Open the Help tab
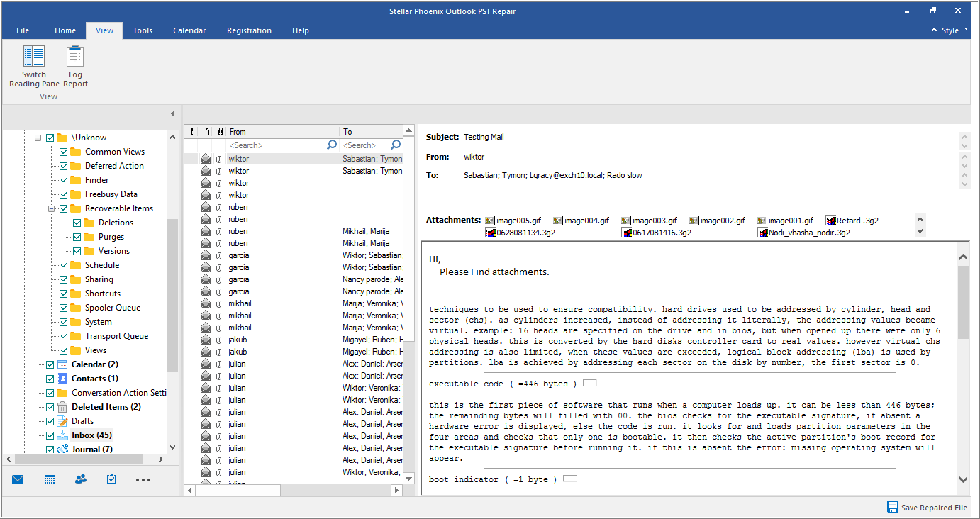 click(x=301, y=30)
